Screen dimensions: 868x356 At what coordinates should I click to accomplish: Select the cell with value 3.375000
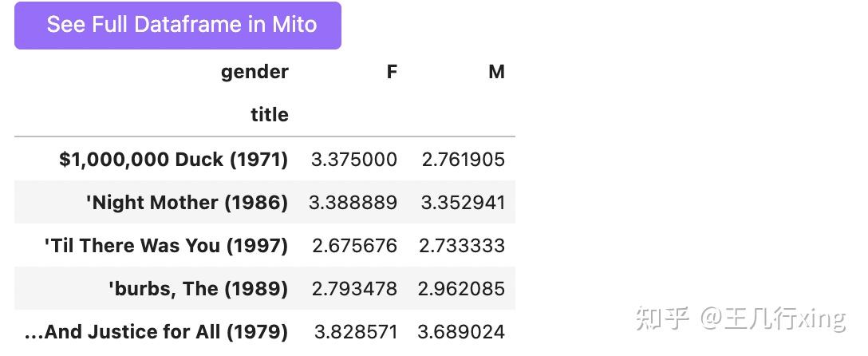click(354, 160)
